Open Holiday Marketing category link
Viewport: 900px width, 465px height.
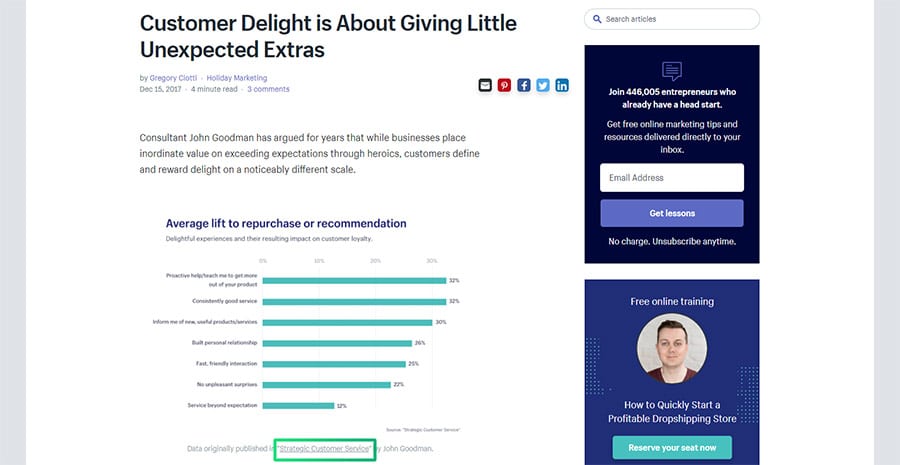pos(237,78)
